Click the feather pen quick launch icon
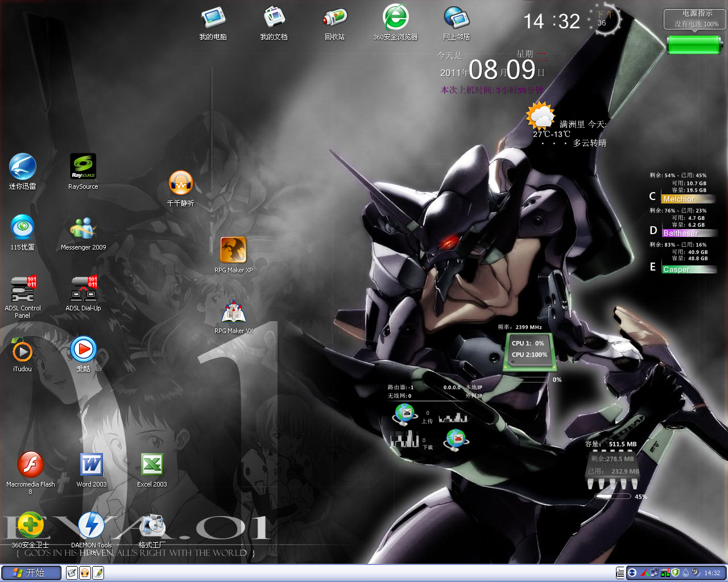Viewport: 728px width, 582px height. (x=98, y=573)
